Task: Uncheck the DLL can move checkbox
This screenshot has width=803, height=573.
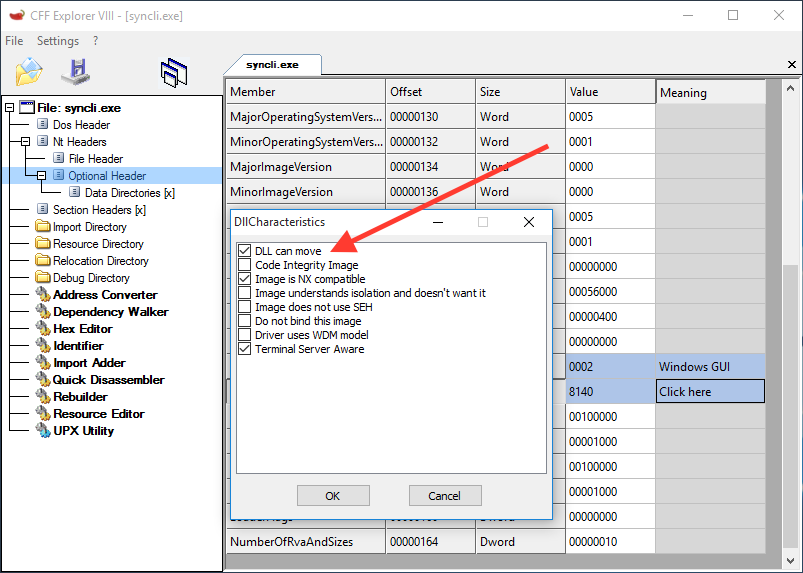Action: (x=245, y=250)
